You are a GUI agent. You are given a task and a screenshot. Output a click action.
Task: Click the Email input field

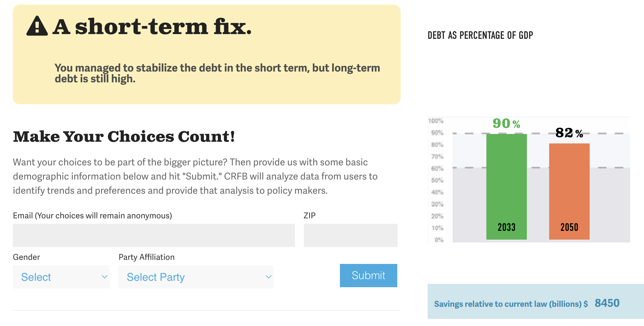154,235
